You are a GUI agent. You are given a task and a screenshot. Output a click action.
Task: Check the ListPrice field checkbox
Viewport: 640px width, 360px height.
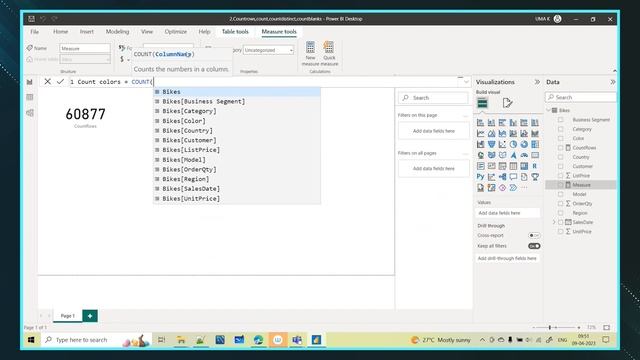click(x=560, y=176)
